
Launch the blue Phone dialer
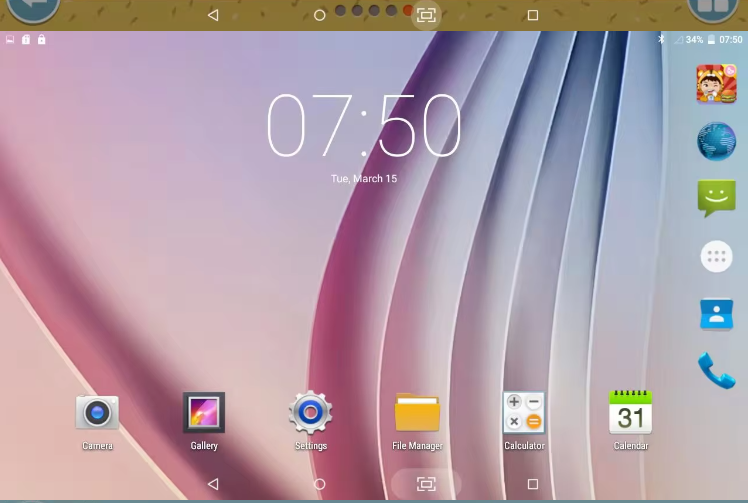pyautogui.click(x=717, y=371)
